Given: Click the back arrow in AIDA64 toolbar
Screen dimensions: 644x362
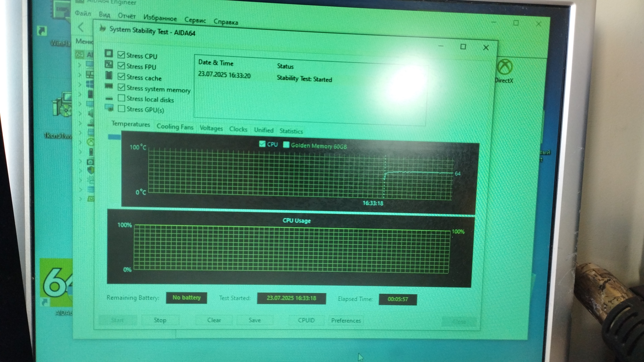Looking at the screenshot, I should click(81, 27).
